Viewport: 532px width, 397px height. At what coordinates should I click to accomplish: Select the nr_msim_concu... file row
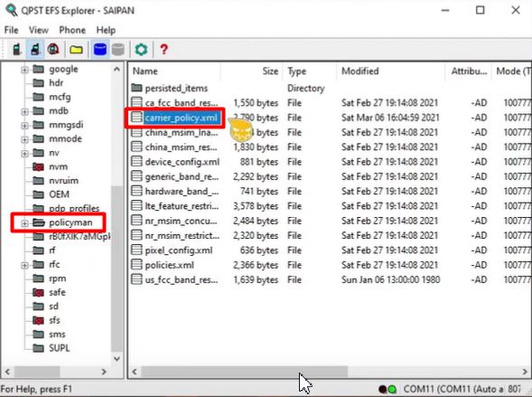pyautogui.click(x=329, y=221)
